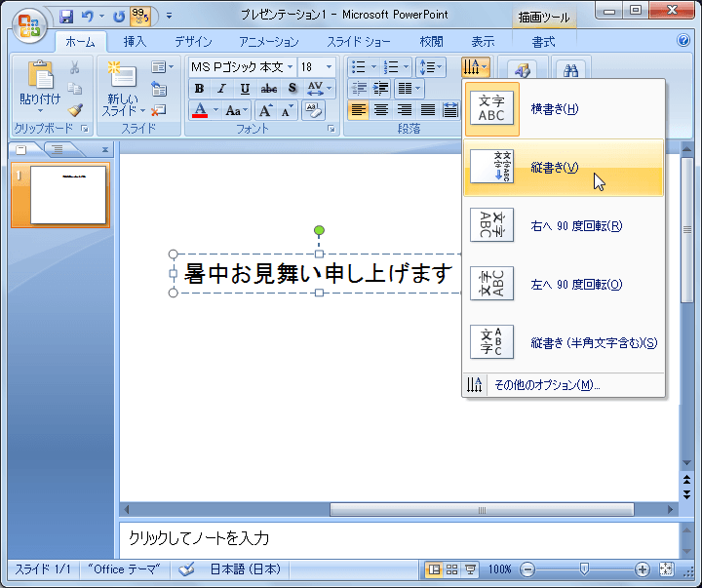Adjust the zoom slider handle
Image resolution: width=702 pixels, height=588 pixels.
[584, 568]
